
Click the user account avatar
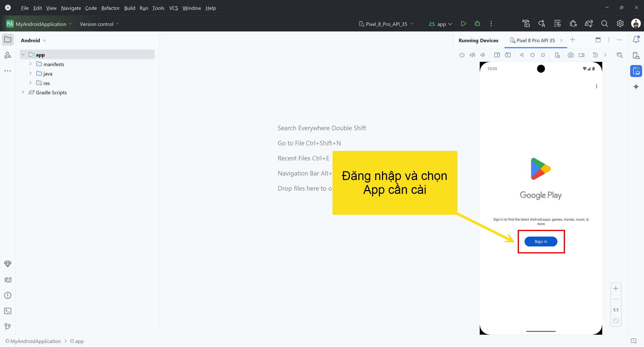click(636, 24)
